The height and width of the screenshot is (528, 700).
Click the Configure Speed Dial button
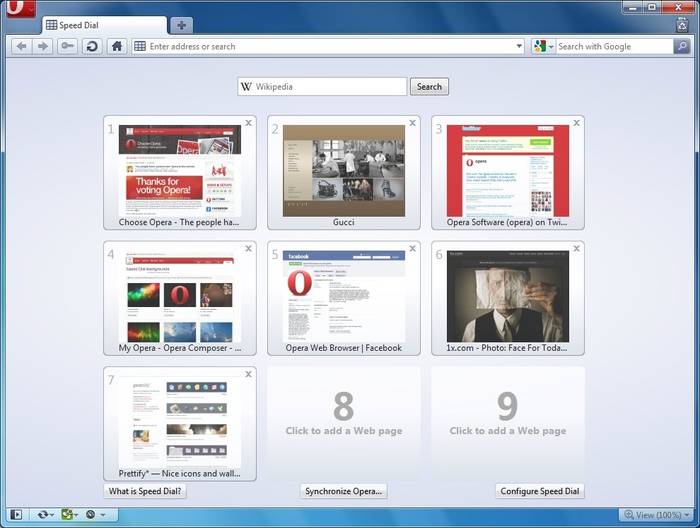click(540, 491)
